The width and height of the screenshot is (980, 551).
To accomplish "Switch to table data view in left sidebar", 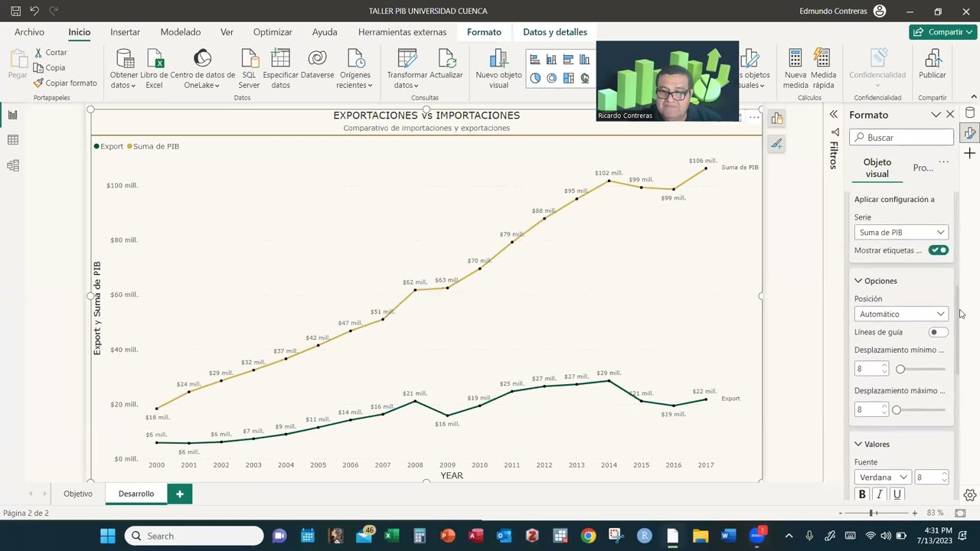I will click(x=13, y=140).
